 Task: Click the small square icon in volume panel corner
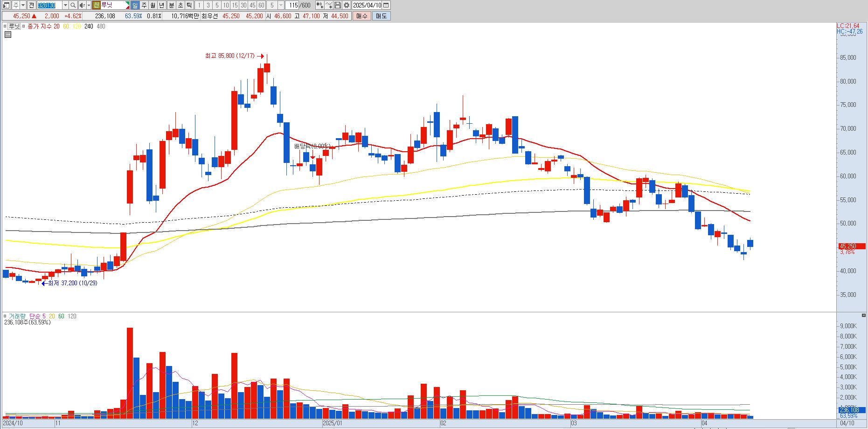(x=864, y=316)
